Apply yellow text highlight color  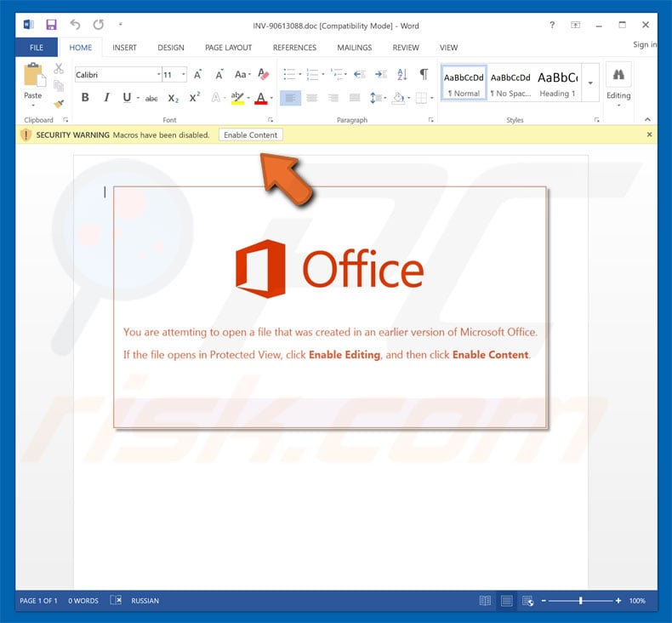click(x=237, y=98)
